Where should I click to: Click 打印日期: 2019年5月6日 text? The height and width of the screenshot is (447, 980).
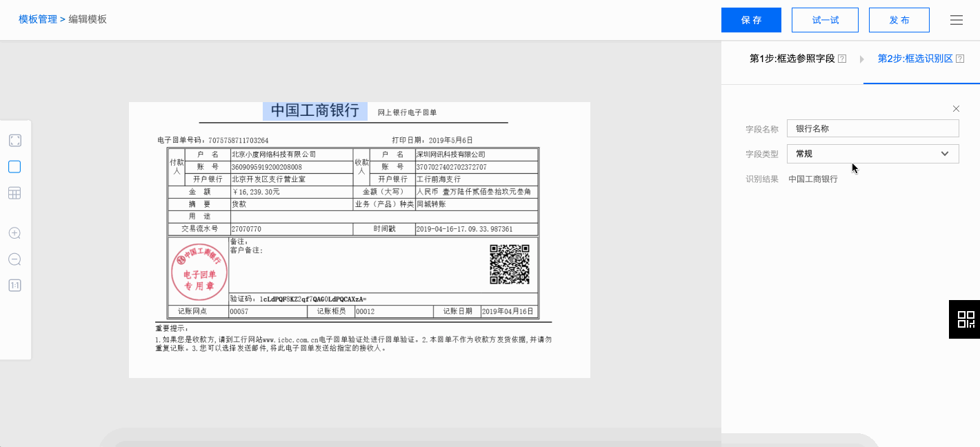point(432,140)
